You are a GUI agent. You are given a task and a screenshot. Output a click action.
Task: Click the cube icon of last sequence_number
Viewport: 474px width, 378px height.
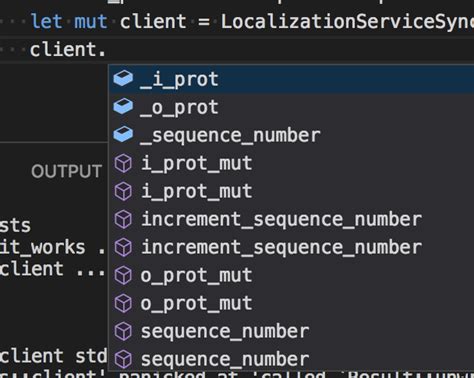click(x=123, y=359)
